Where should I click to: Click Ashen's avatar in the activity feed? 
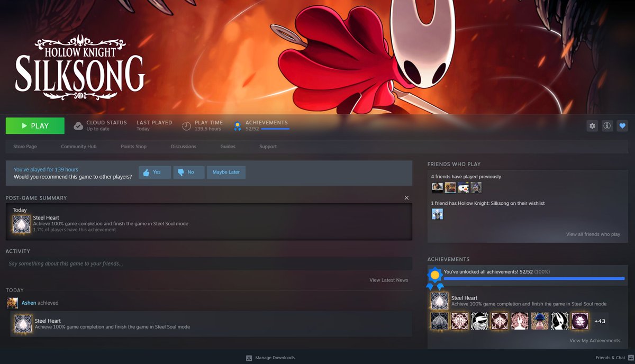12,303
